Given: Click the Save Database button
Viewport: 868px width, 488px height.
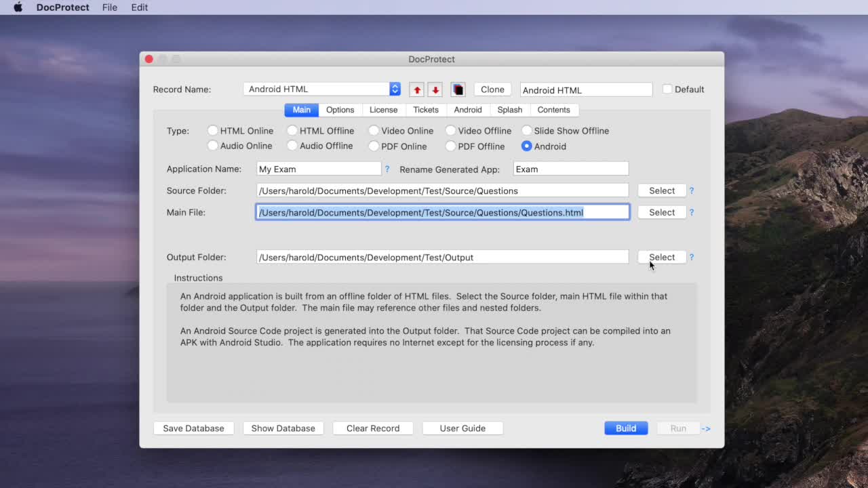Looking at the screenshot, I should (193, 428).
